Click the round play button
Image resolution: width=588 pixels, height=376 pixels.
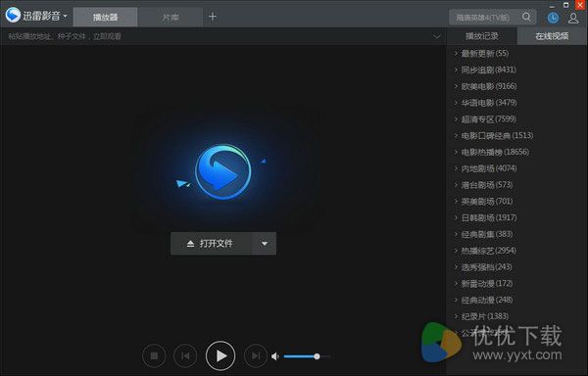[220, 355]
